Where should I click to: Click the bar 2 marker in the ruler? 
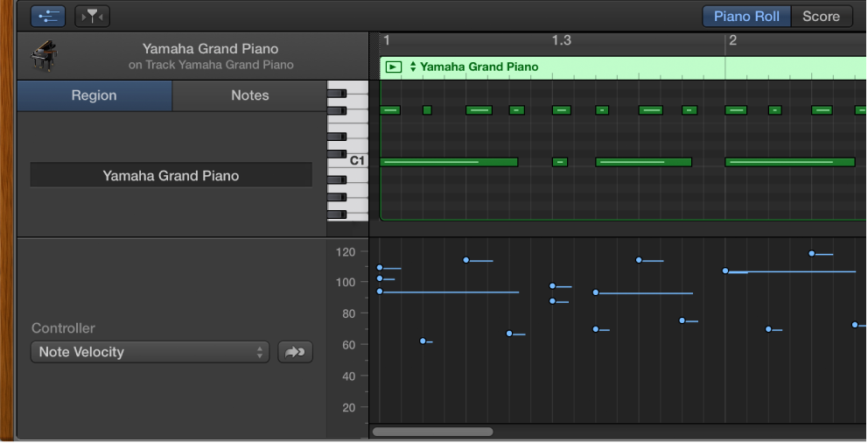click(x=732, y=40)
